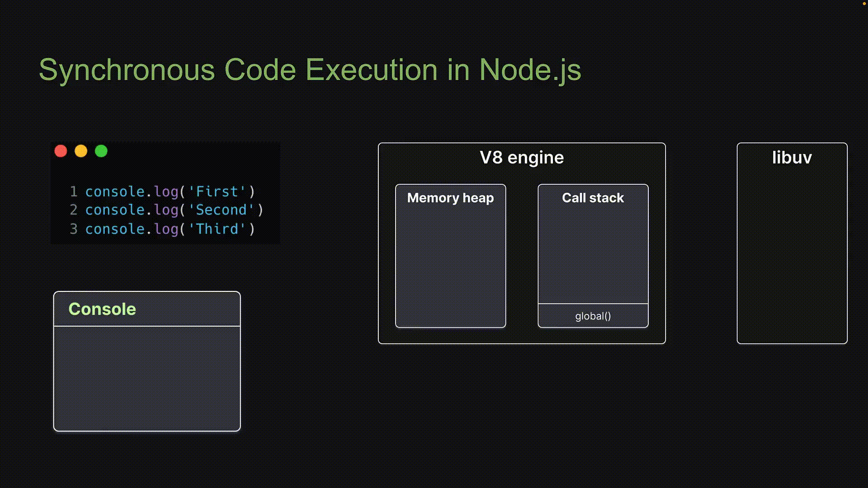This screenshot has height=488, width=868.
Task: Select the Call stack heading
Action: coord(593,198)
